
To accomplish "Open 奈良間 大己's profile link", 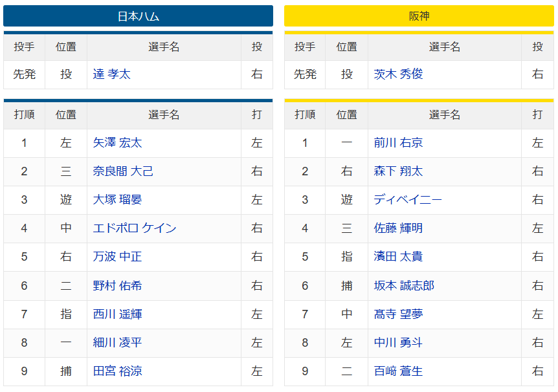I will (123, 171).
